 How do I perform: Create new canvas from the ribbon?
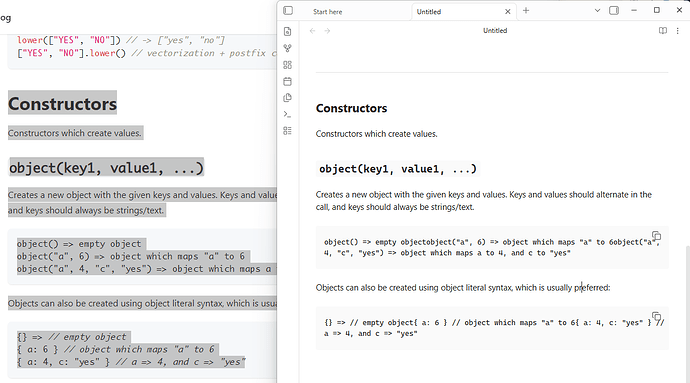[x=287, y=65]
